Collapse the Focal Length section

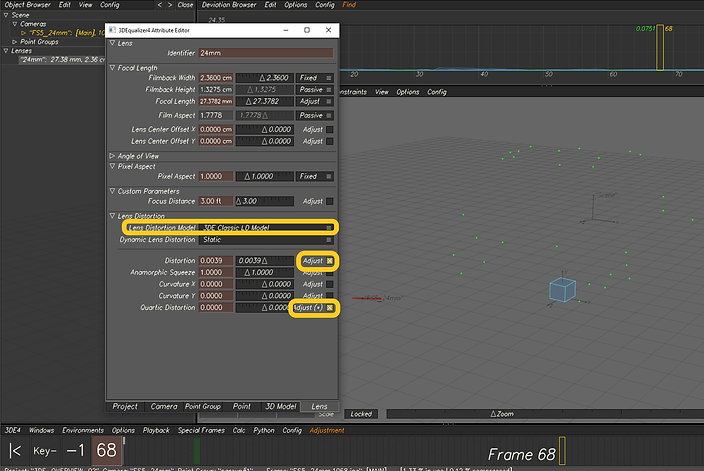click(x=112, y=68)
